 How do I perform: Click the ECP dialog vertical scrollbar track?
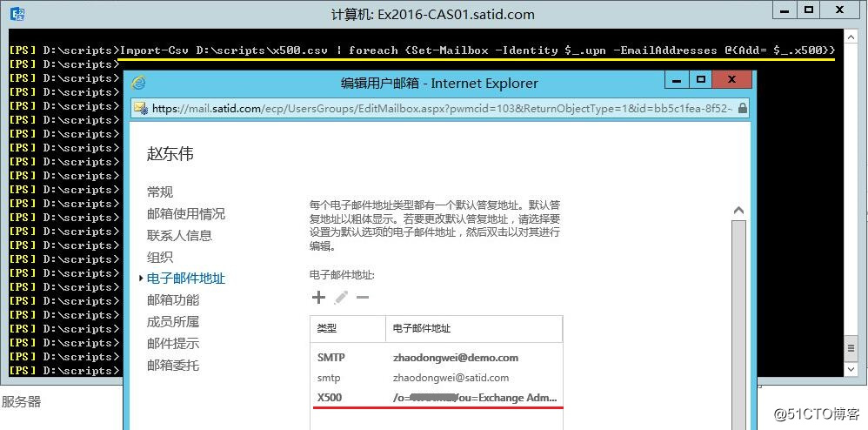pos(738,324)
